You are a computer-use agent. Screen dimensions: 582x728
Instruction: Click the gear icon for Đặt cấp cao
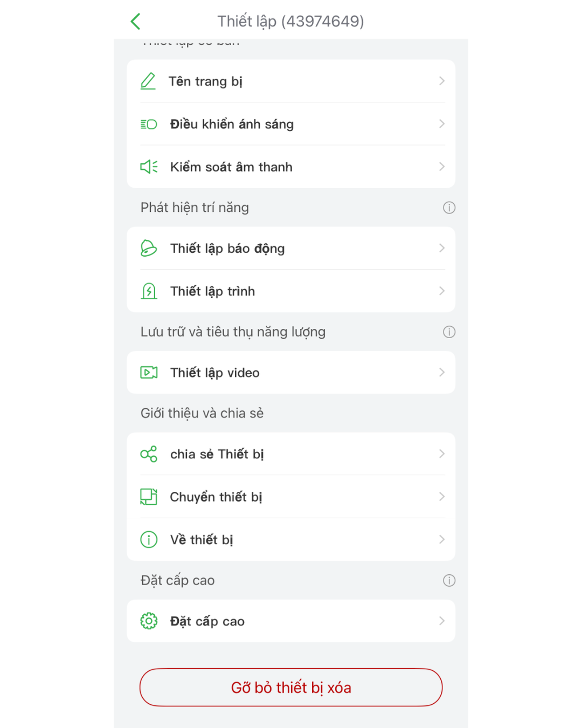[149, 621]
